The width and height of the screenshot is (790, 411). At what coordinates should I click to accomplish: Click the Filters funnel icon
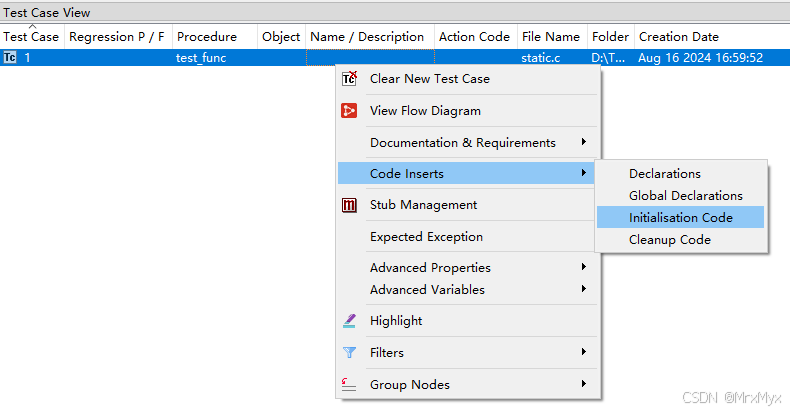(x=349, y=353)
